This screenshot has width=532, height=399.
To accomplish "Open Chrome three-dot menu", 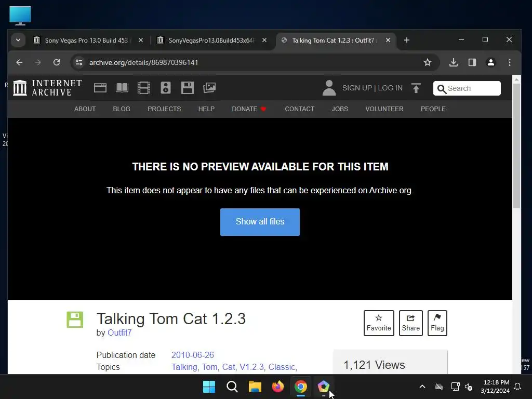I will tap(509, 62).
